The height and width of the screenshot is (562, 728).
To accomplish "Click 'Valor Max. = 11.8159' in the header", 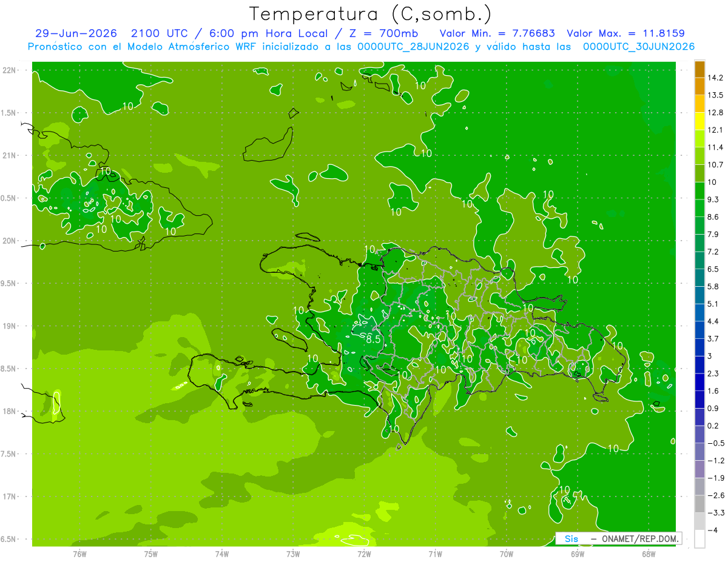I will [x=625, y=33].
